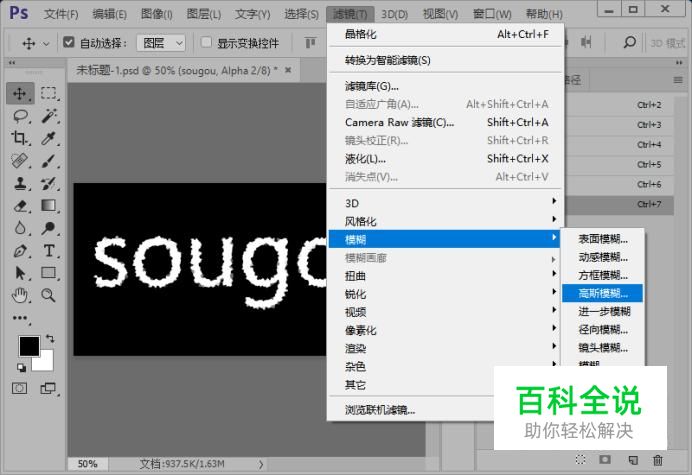Select the Horizontal Type tool
The height and width of the screenshot is (475, 692).
click(49, 251)
